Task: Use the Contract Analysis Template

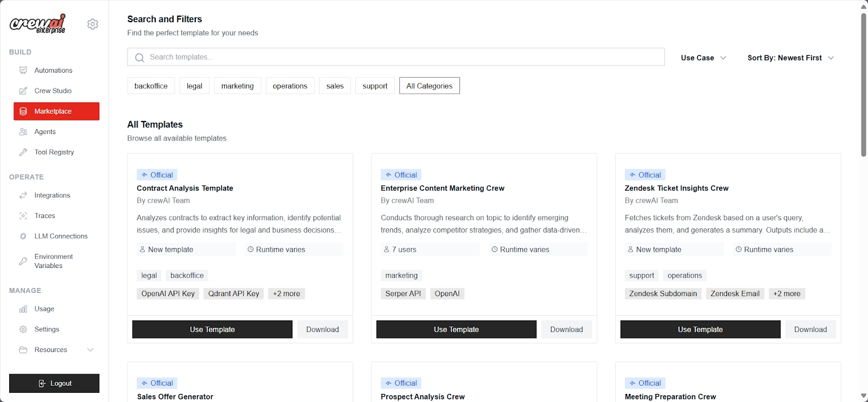Action: coord(212,329)
